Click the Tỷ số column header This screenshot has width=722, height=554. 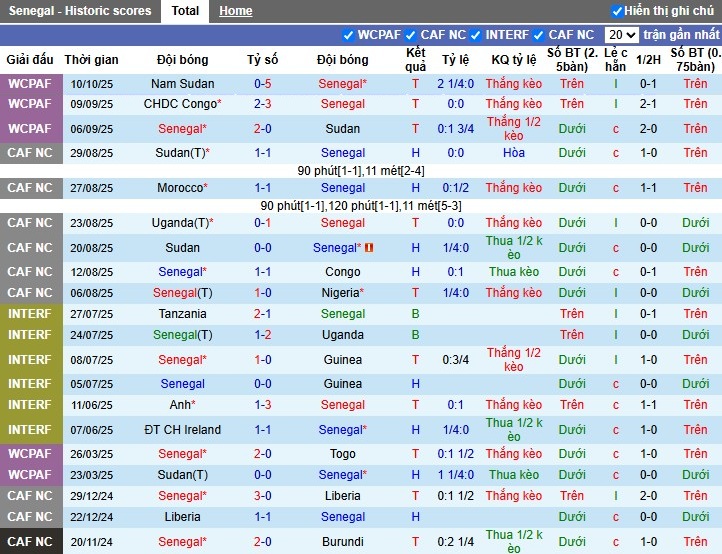click(263, 60)
